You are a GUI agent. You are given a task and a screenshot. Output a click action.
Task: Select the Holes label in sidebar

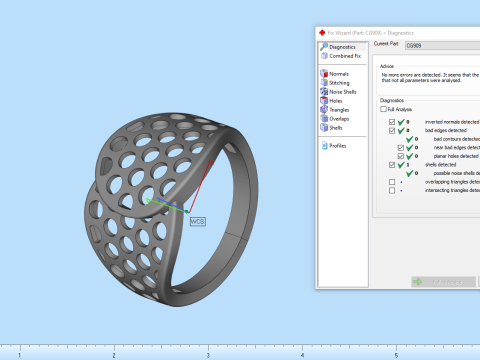pyautogui.click(x=336, y=101)
